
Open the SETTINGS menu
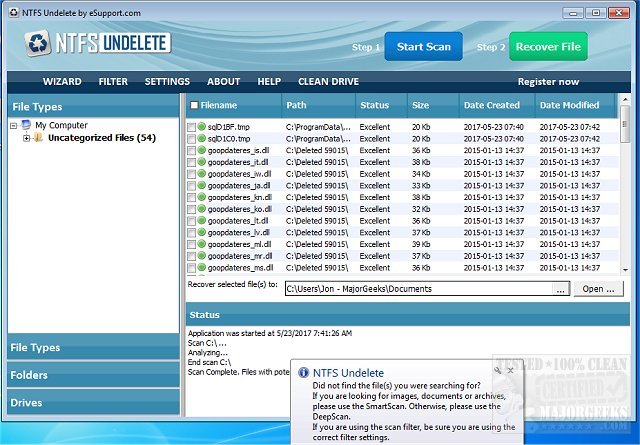(x=167, y=82)
